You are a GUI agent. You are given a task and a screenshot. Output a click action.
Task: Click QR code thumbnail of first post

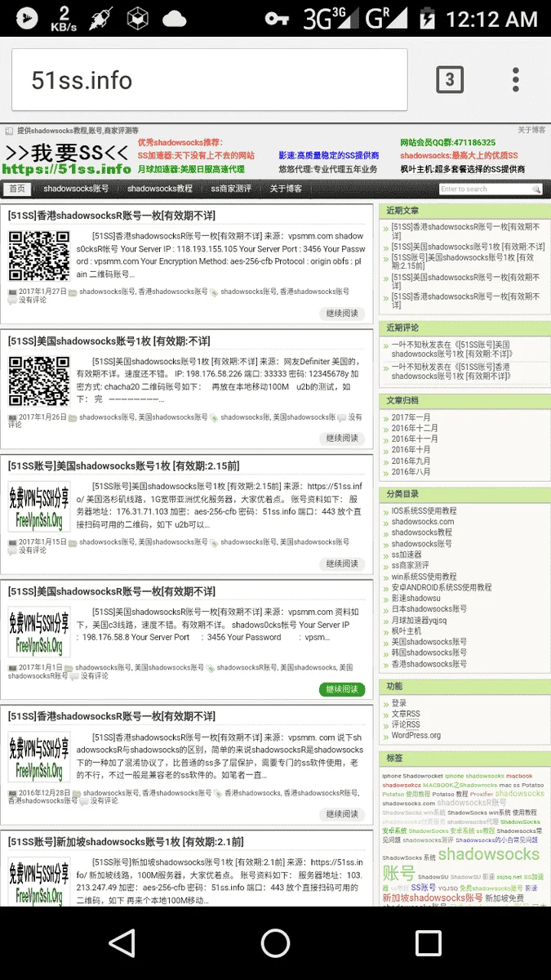coord(39,256)
